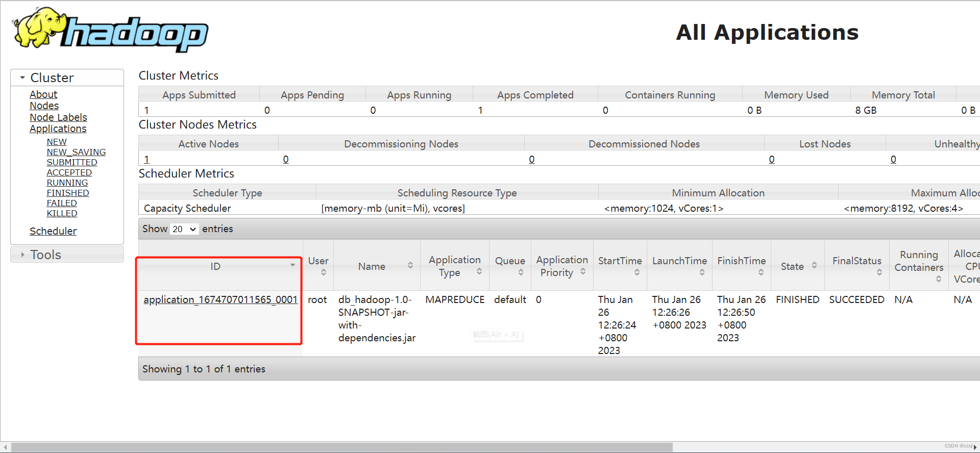Filter applications by RUNNING state

point(67,183)
